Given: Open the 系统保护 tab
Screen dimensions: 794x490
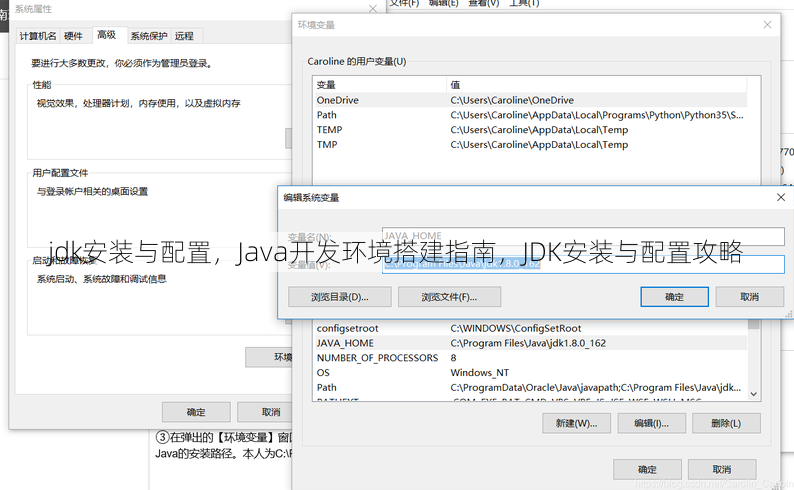Looking at the screenshot, I should (x=149, y=36).
